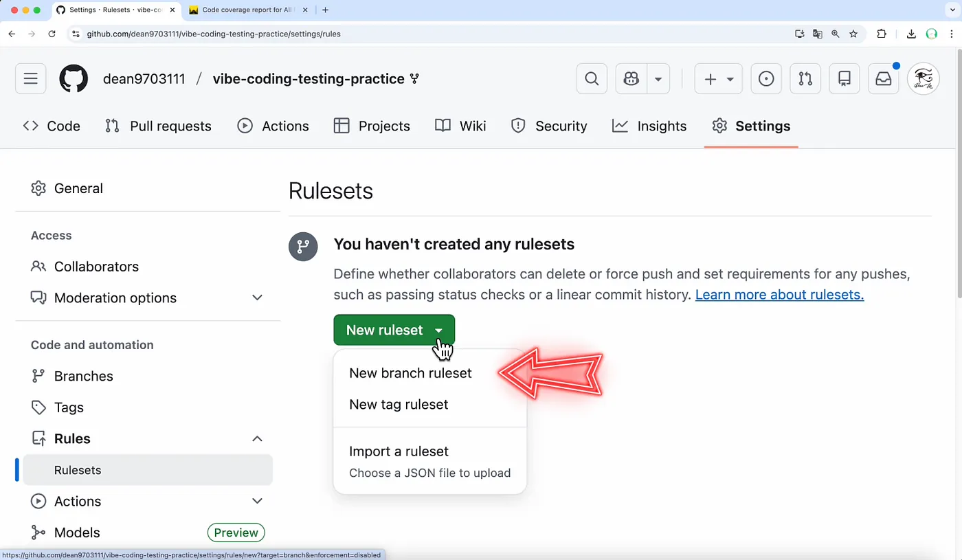The height and width of the screenshot is (560, 962).
Task: Open the Copilot options dropdown arrow
Action: tap(658, 79)
